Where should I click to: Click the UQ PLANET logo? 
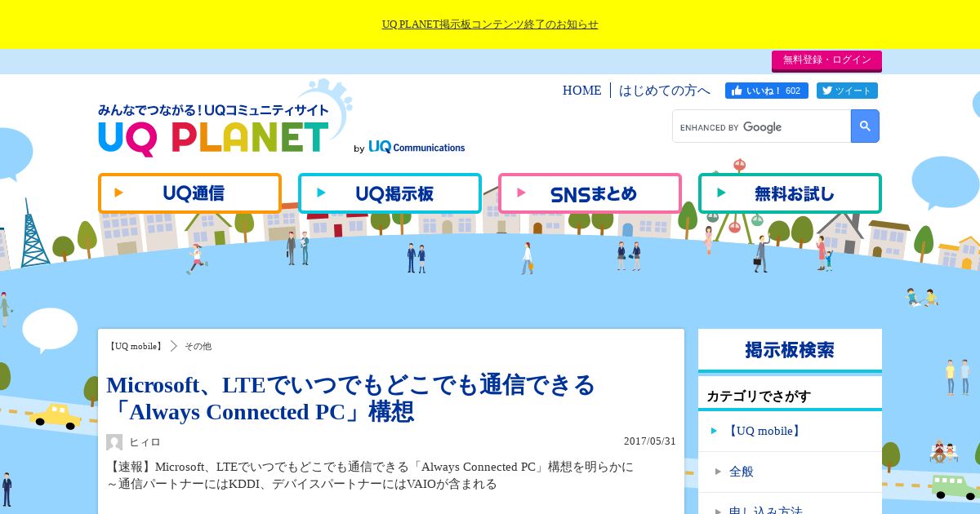(x=214, y=131)
